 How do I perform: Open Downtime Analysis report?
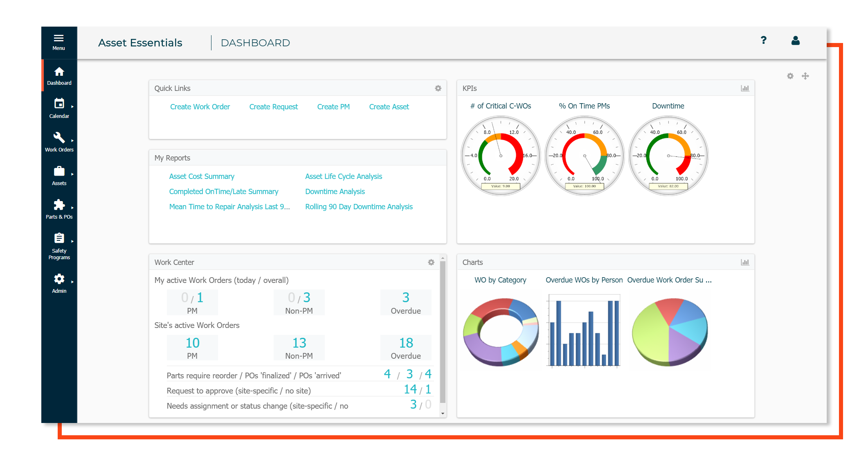click(335, 192)
